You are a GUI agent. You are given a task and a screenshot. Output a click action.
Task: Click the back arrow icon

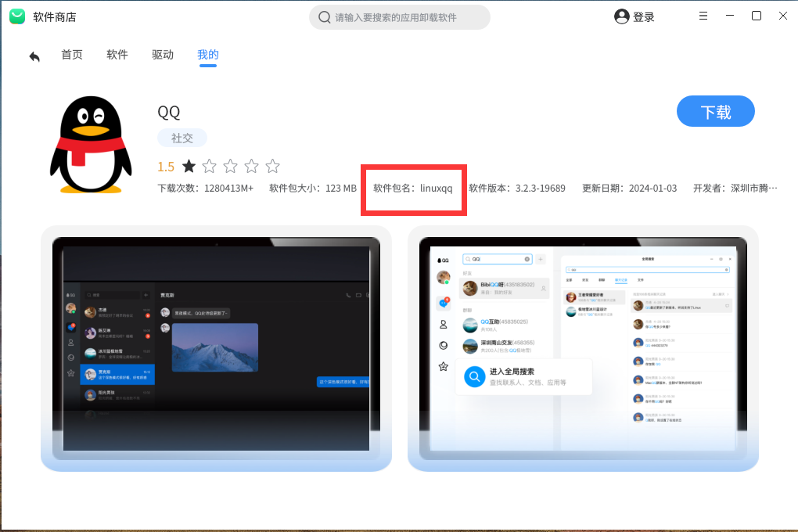(x=34, y=56)
